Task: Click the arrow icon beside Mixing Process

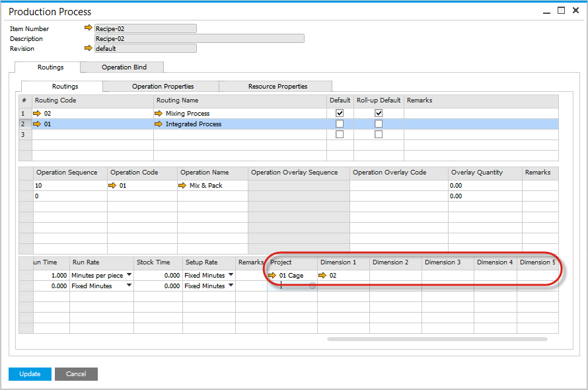Action: tap(159, 114)
